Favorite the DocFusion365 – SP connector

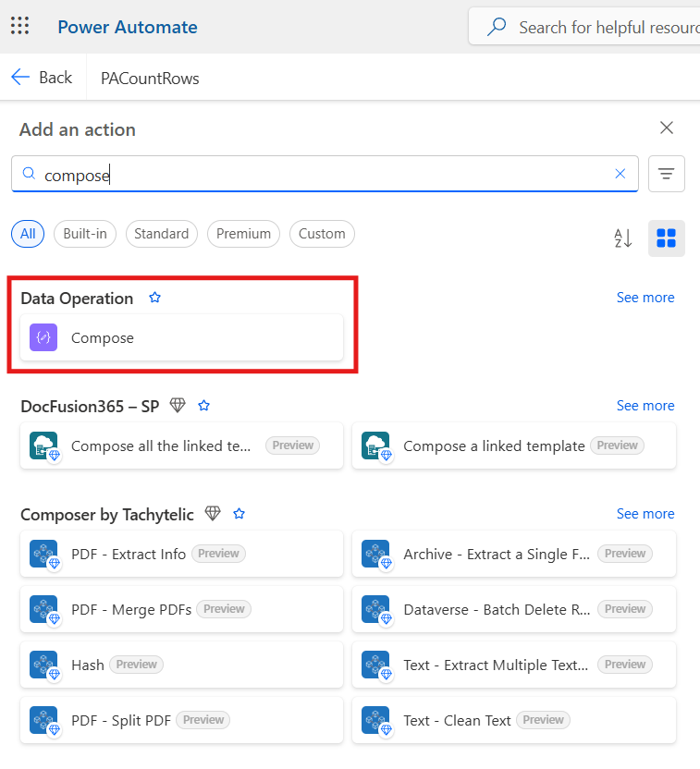[204, 406]
